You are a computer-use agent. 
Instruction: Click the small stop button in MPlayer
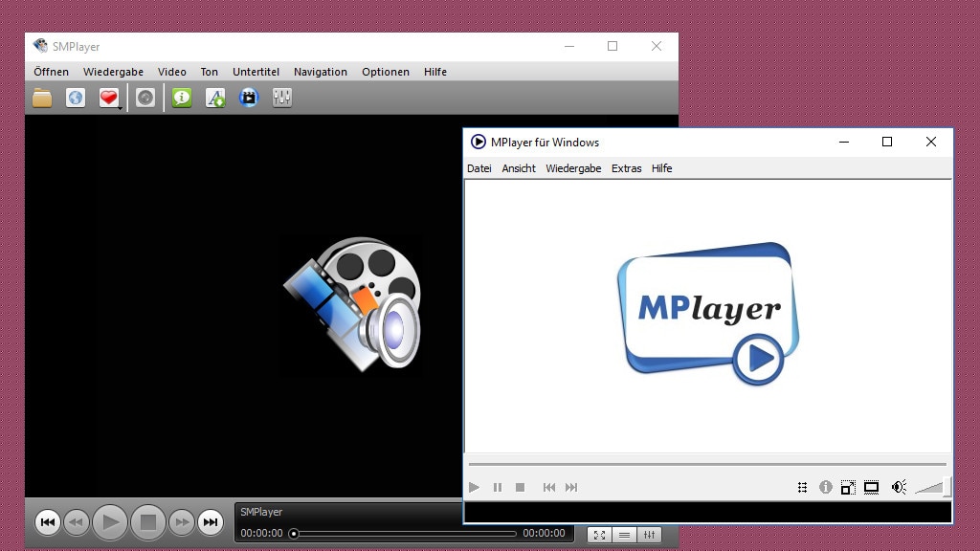[520, 487]
